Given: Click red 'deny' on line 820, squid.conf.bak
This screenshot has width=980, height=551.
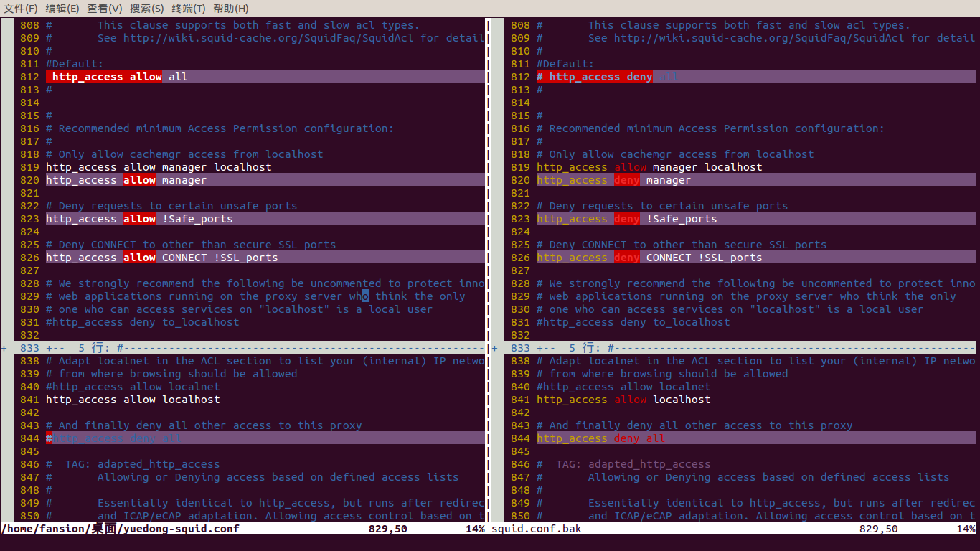Looking at the screenshot, I should (x=627, y=180).
